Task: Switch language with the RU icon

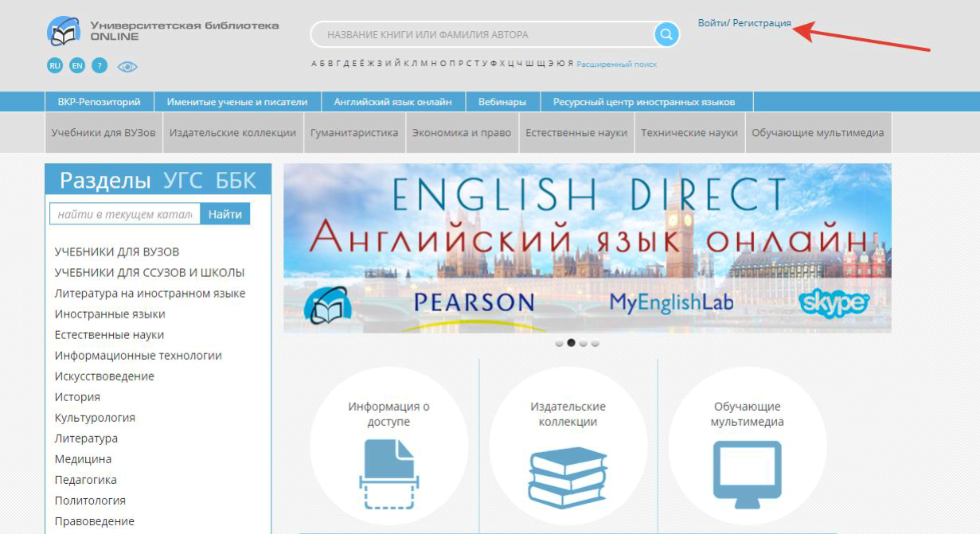Action: (x=54, y=66)
